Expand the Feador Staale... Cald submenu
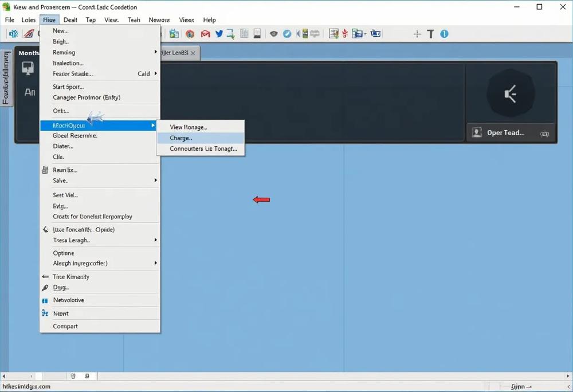The image size is (573, 392). pyautogui.click(x=100, y=74)
